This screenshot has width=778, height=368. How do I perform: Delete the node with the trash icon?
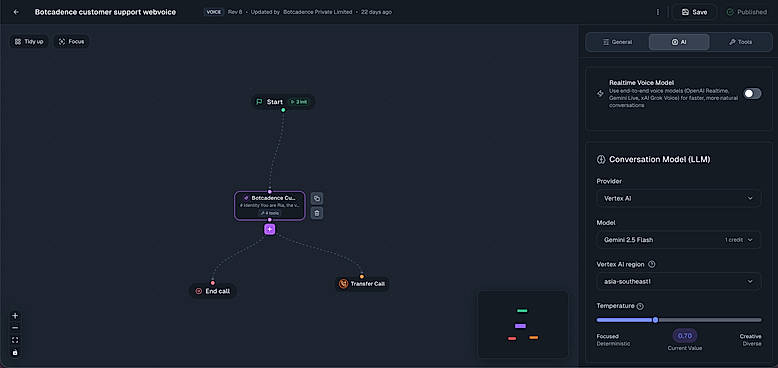coord(317,213)
